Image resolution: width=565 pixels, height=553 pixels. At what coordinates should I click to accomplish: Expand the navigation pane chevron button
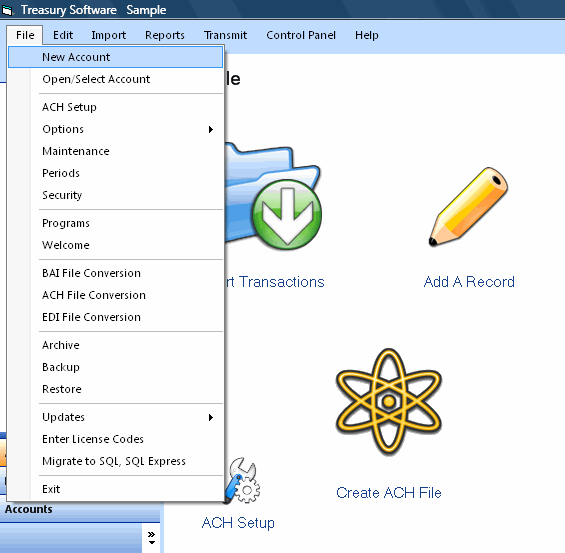152,538
